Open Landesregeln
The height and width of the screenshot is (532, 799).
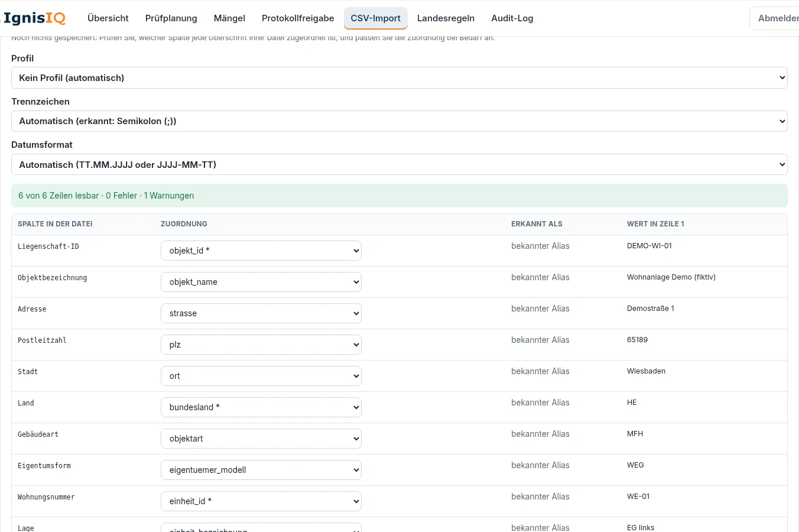tap(446, 18)
